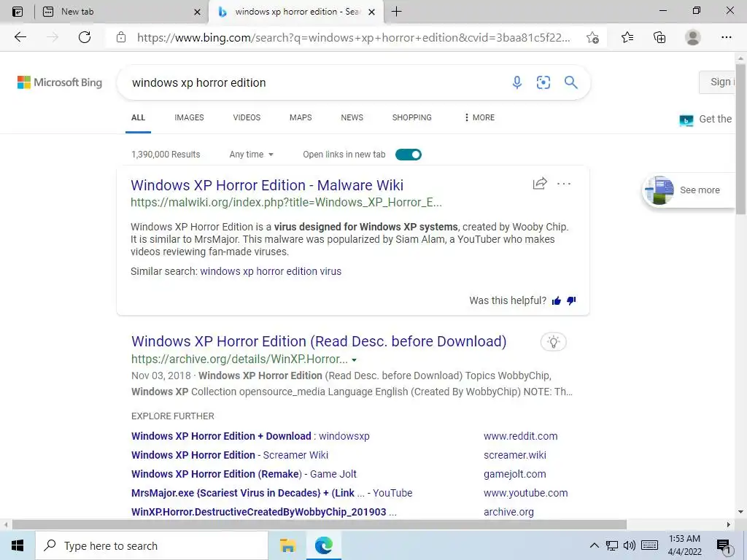Open more options for Malware Wiki result
Viewport: 747px width, 560px height.
564,183
